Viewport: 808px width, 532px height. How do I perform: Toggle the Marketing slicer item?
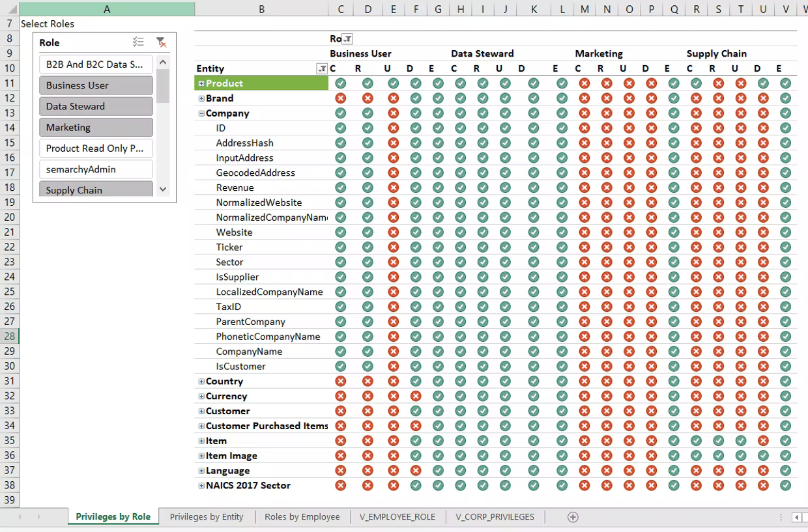point(96,128)
